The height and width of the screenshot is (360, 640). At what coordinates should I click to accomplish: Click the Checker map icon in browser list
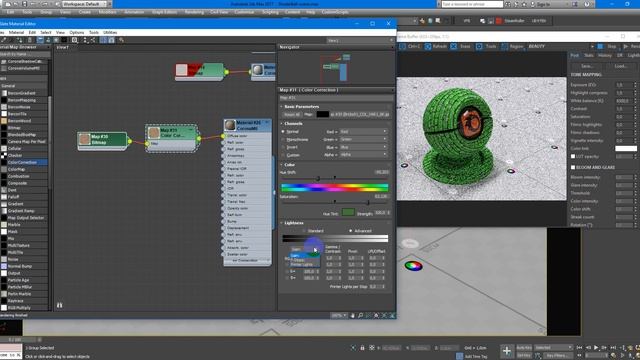tap(4, 155)
